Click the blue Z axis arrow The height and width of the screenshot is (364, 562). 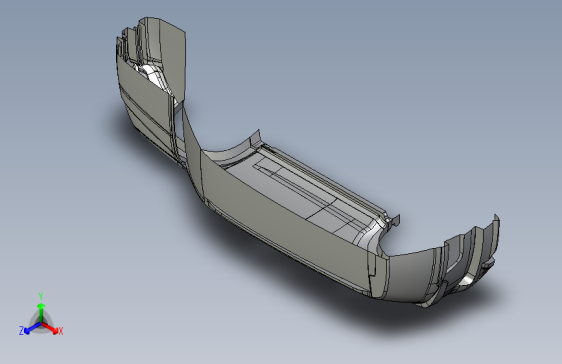(x=33, y=328)
